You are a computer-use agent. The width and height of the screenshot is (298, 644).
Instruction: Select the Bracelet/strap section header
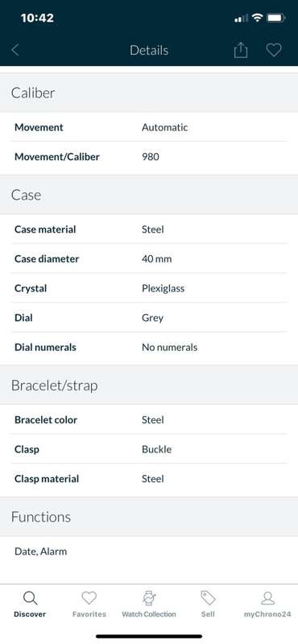point(149,386)
